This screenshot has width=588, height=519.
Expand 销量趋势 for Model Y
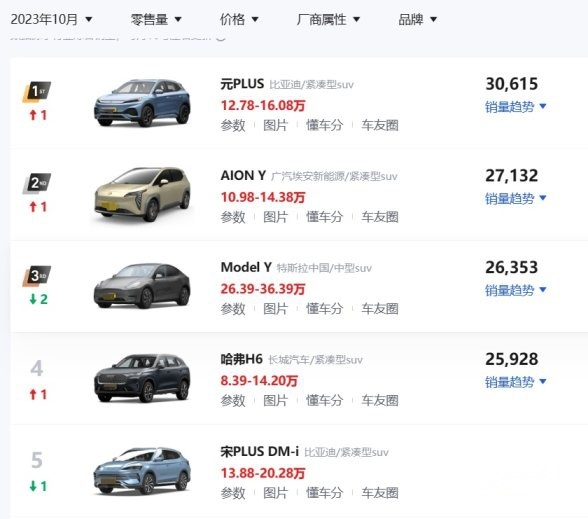point(516,290)
